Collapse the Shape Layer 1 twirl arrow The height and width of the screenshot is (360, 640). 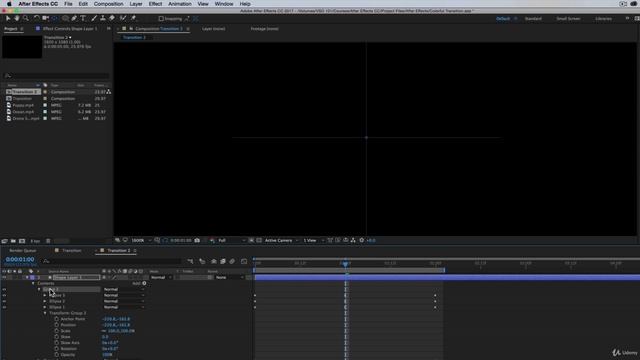tap(27, 278)
